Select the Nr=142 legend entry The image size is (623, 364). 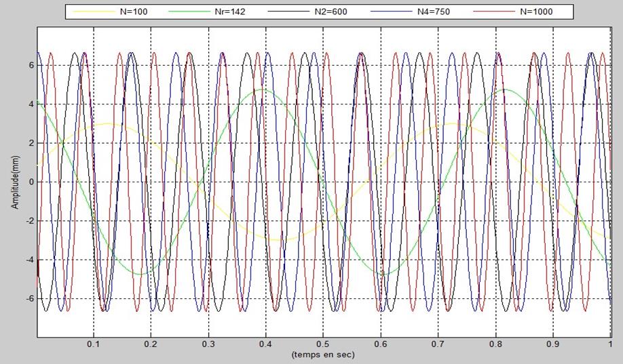tap(229, 12)
